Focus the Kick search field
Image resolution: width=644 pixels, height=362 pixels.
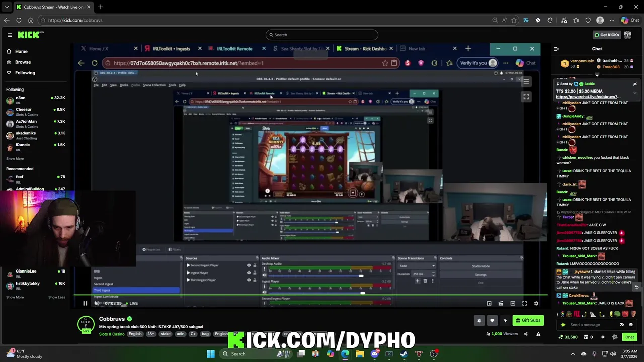(322, 35)
